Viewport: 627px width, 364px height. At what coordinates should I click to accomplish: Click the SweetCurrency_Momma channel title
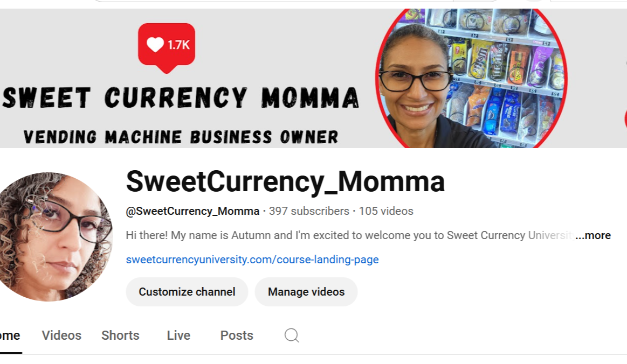point(285,182)
